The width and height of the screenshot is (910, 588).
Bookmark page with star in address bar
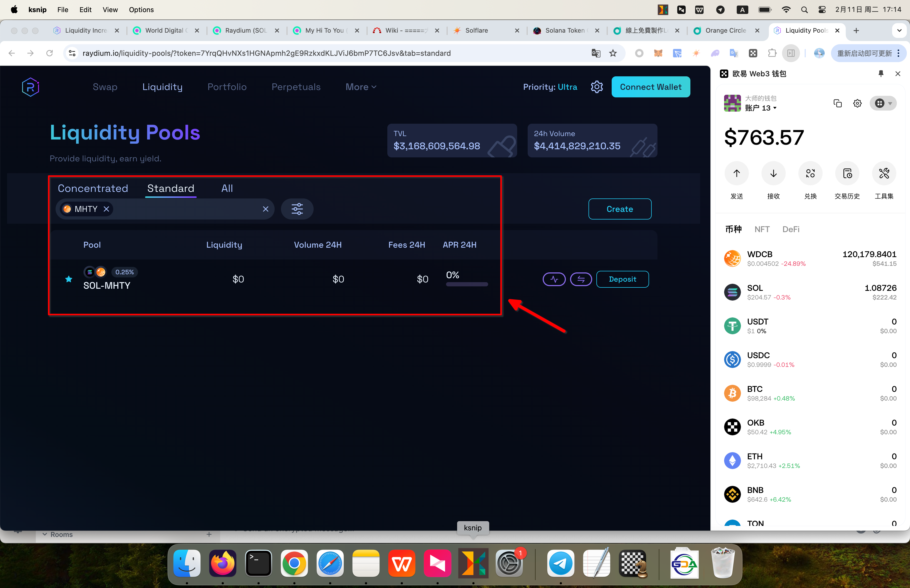pyautogui.click(x=613, y=53)
